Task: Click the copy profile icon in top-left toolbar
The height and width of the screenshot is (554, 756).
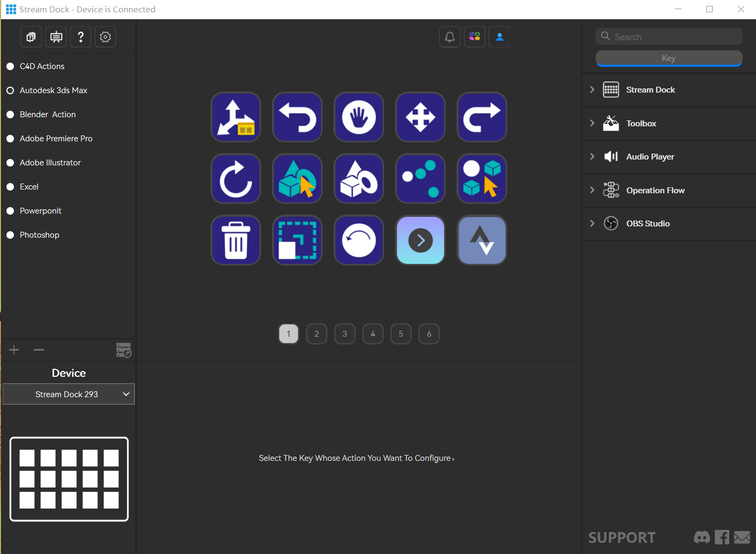Action: (31, 37)
